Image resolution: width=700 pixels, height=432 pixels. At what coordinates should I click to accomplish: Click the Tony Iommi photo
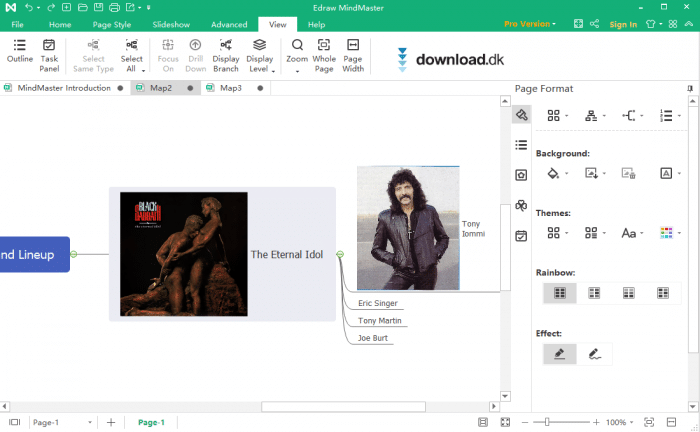[x=408, y=228]
